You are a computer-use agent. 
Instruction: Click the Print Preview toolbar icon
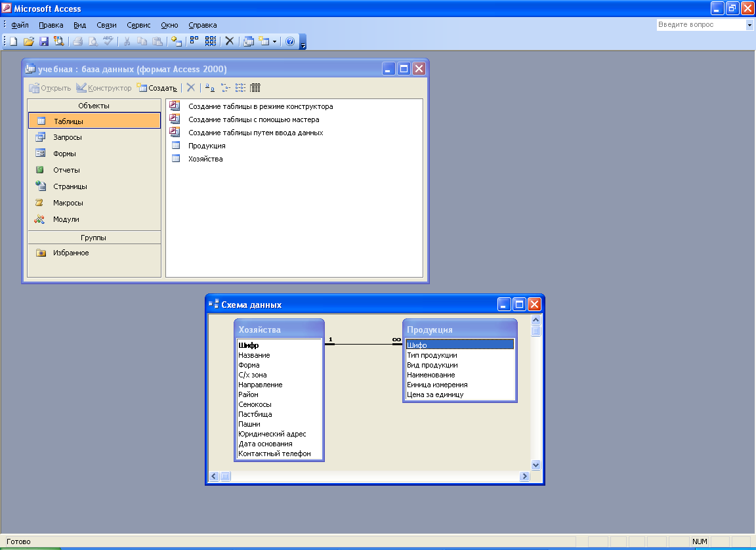[x=93, y=41]
